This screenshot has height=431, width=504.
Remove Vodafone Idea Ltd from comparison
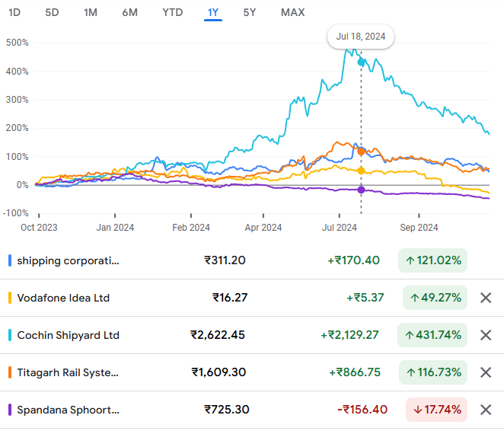[486, 298]
